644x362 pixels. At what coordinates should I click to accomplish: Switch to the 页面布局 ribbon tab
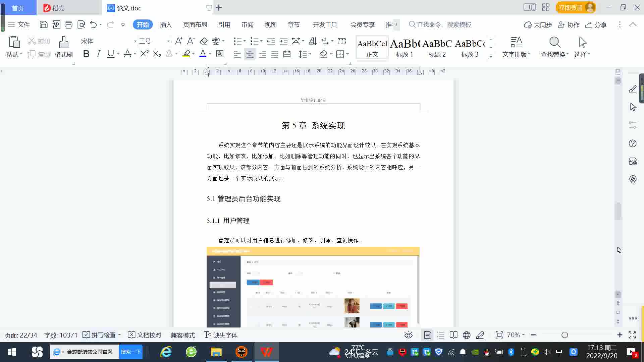coord(195,25)
